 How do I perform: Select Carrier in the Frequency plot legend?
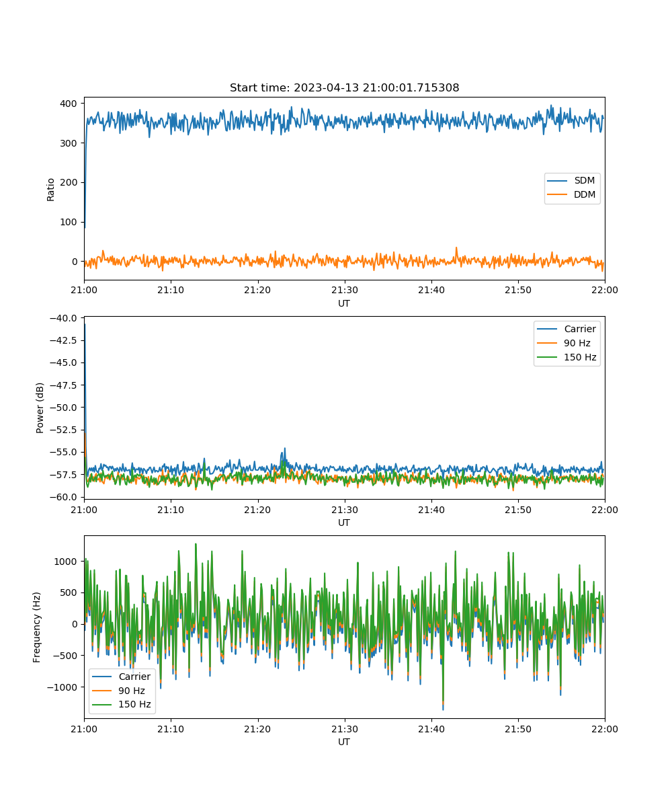(x=134, y=677)
